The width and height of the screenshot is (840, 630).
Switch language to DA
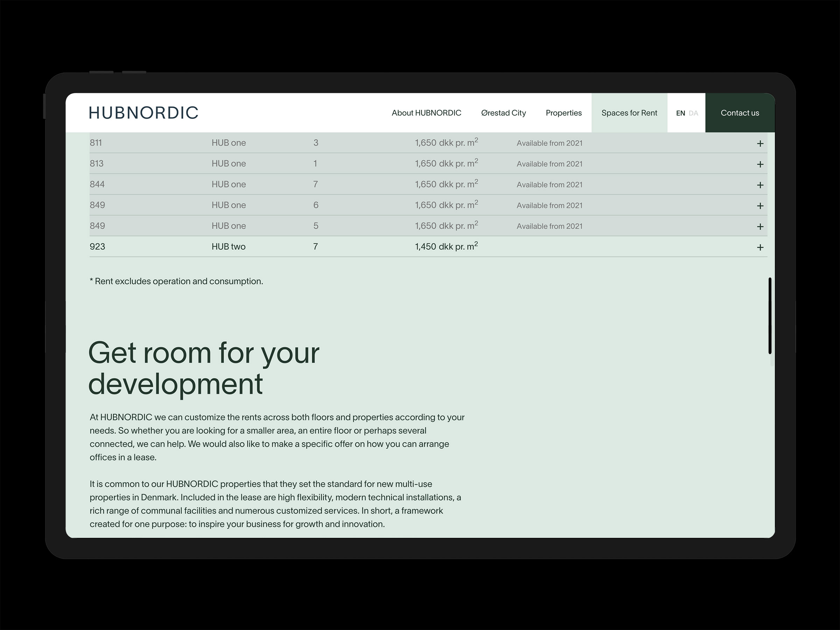click(x=693, y=113)
